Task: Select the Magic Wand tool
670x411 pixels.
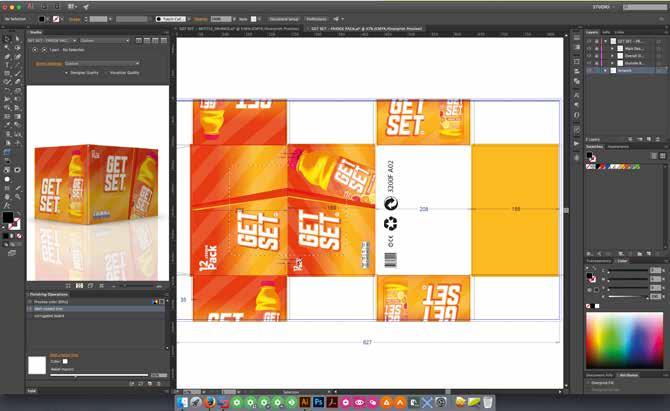Action: click(x=7, y=48)
